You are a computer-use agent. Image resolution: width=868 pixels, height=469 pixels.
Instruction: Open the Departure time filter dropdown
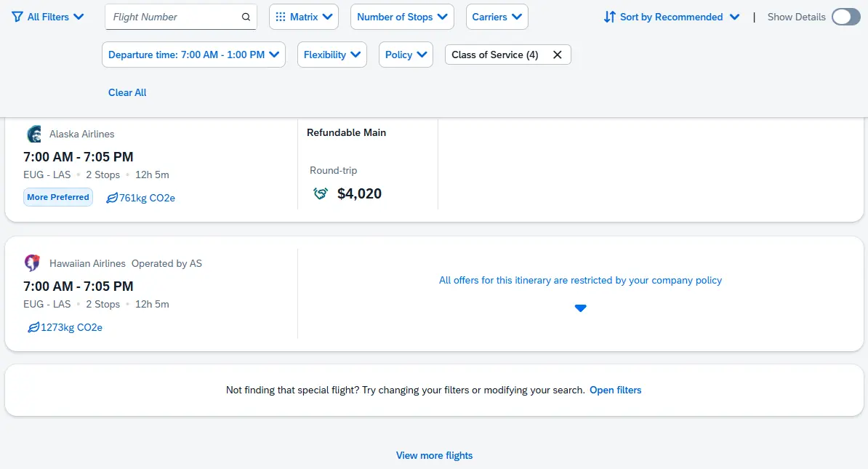click(x=194, y=55)
